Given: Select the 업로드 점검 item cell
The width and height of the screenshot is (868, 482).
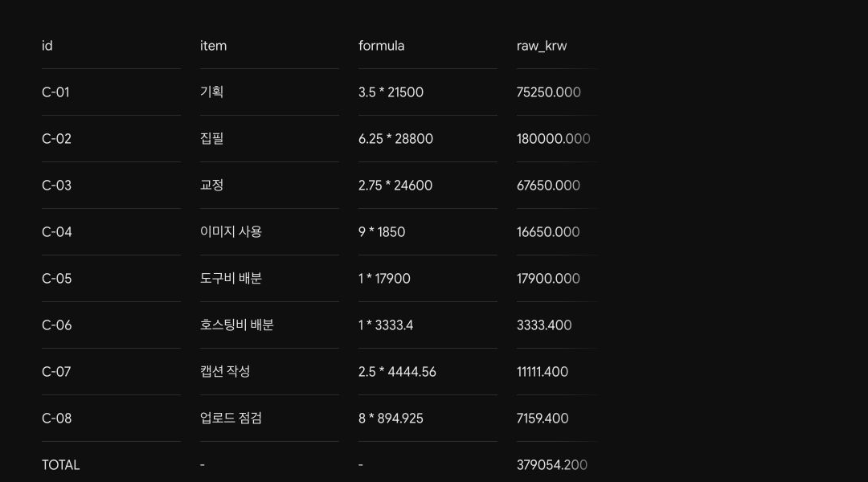Looking at the screenshot, I should (231, 418).
